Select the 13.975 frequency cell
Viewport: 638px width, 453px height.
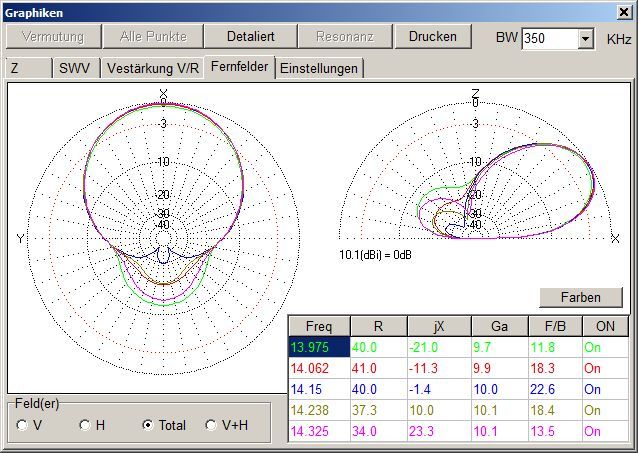(319, 347)
